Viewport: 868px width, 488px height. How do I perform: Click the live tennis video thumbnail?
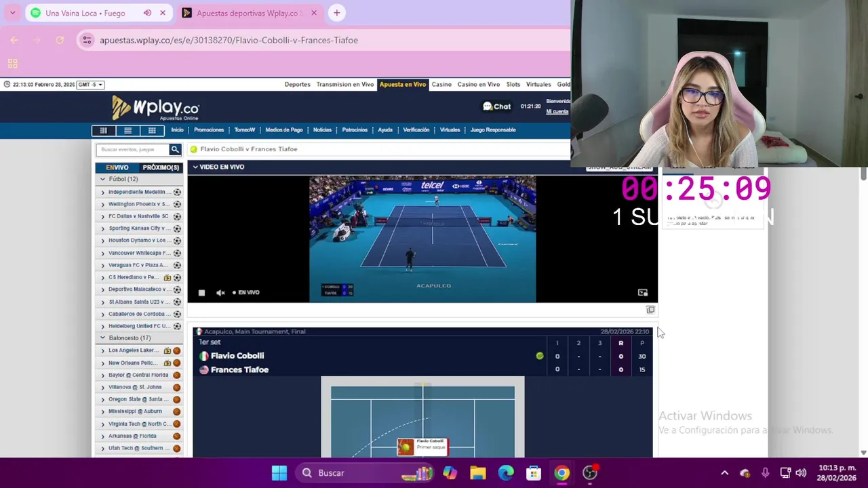[x=422, y=239]
